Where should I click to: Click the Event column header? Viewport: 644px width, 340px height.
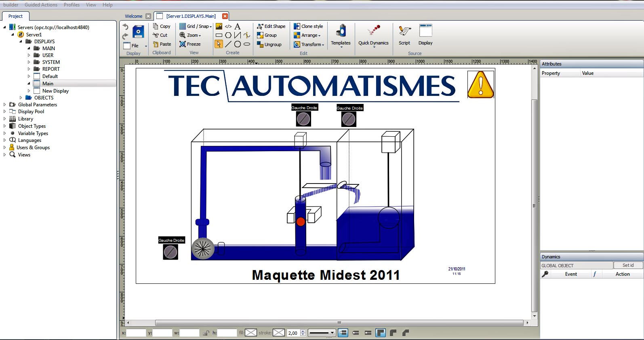click(x=571, y=274)
